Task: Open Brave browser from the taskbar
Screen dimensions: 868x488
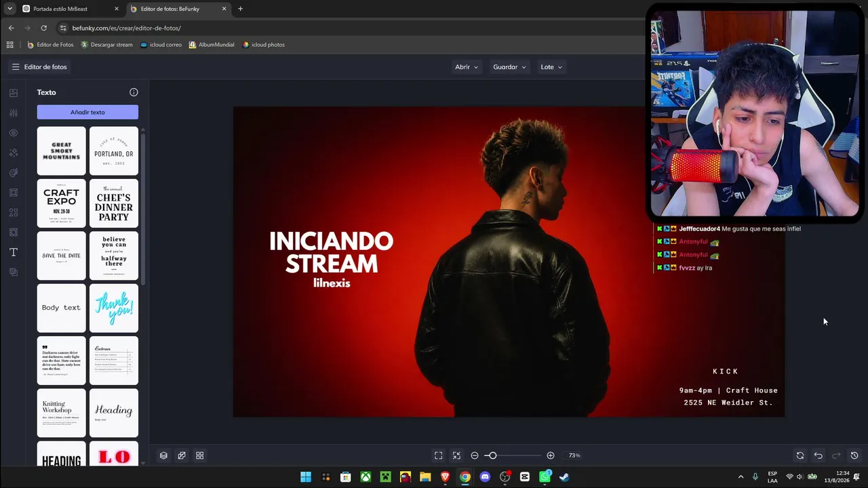Action: pos(445,477)
